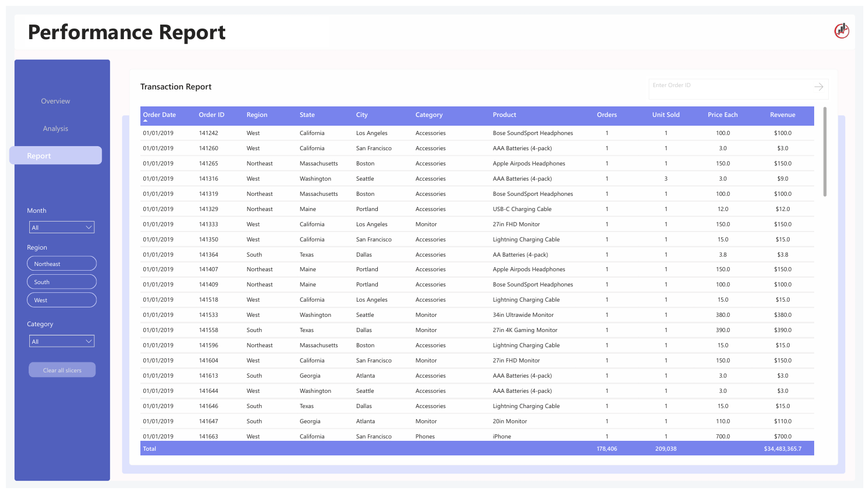Viewport: 868px width, 494px height.
Task: Select the Order Date column header
Action: click(159, 115)
